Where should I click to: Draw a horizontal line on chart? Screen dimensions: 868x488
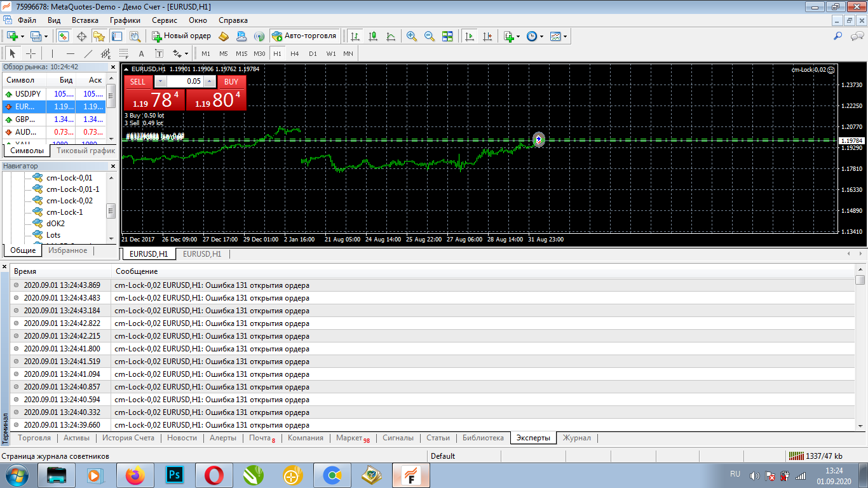(71, 53)
